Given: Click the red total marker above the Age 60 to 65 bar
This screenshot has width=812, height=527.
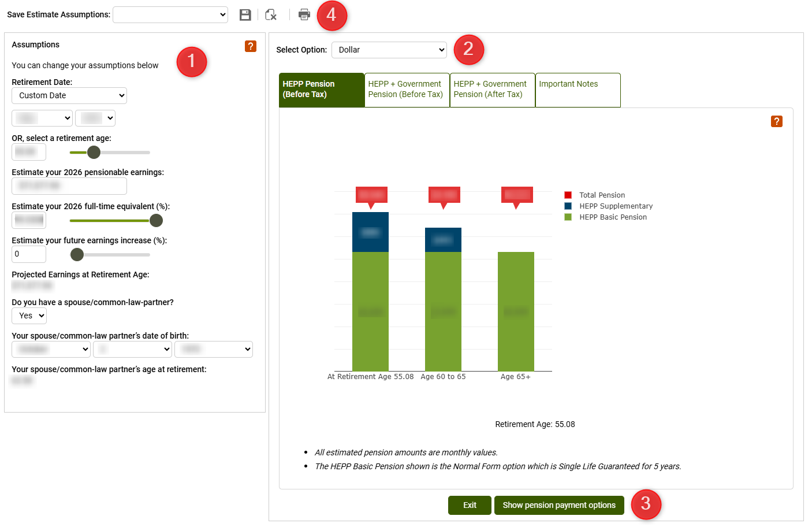Looking at the screenshot, I should tap(444, 196).
